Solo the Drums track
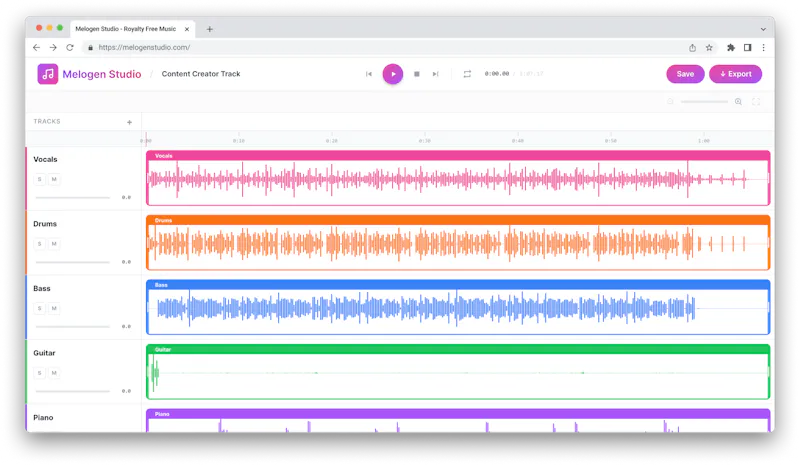This screenshot has width=800, height=466. pyautogui.click(x=39, y=244)
